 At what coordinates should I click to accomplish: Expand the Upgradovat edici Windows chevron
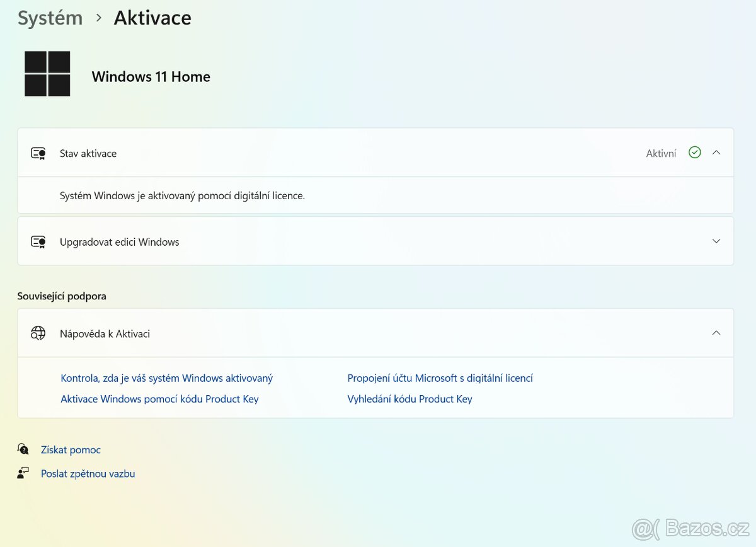pyautogui.click(x=716, y=241)
